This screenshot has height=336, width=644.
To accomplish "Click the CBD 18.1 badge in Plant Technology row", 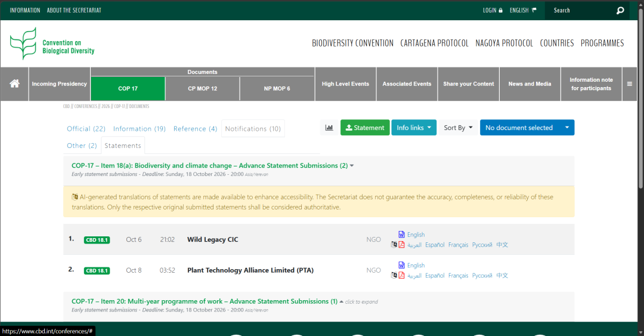I will pos(97,270).
